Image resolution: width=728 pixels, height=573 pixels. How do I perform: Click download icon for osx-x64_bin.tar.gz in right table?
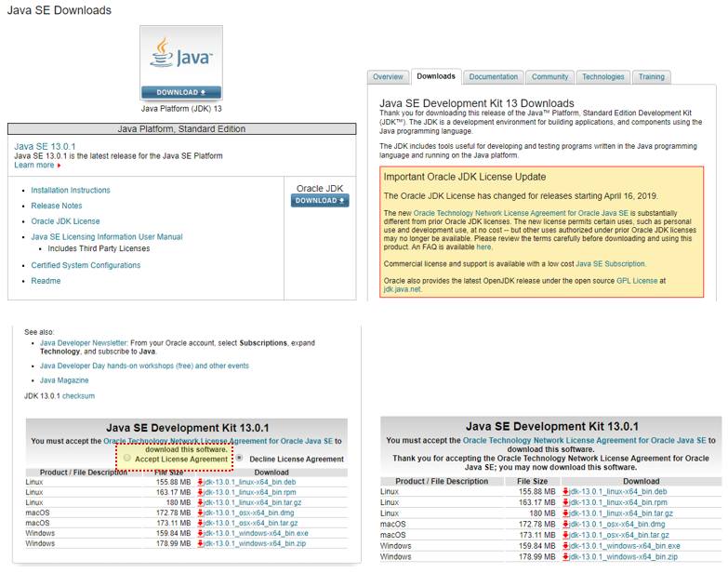pyautogui.click(x=565, y=535)
